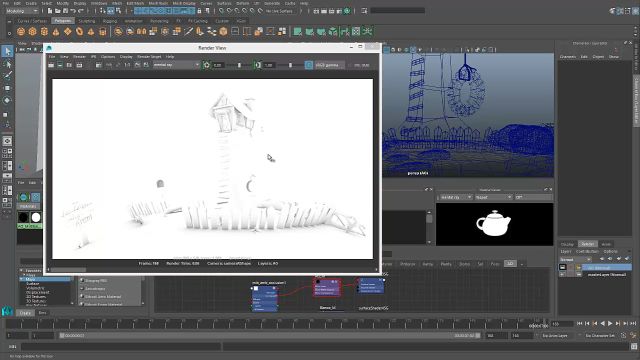This screenshot has width=640, height=360.
Task: Toggle color management in Render View
Action: pyautogui.click(x=309, y=65)
